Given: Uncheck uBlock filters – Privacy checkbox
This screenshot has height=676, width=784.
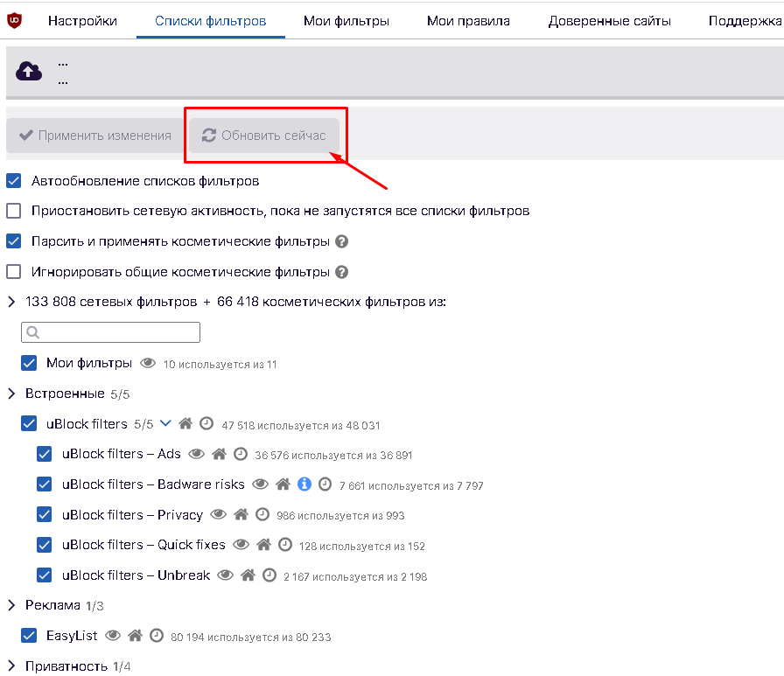Looking at the screenshot, I should (45, 514).
